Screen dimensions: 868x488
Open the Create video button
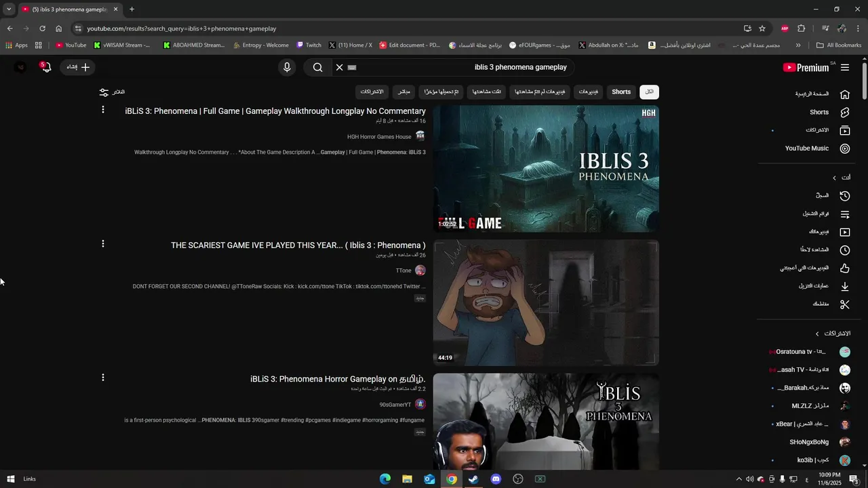click(x=78, y=67)
